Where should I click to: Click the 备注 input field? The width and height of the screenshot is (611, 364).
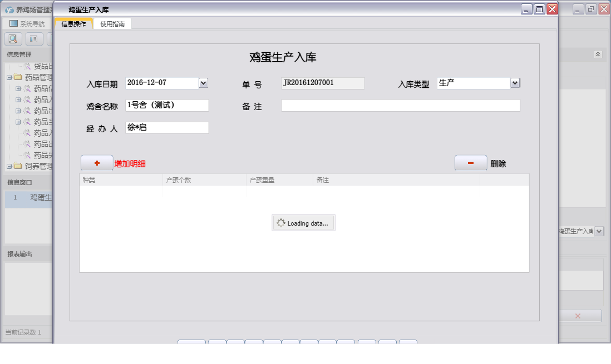[x=400, y=106]
